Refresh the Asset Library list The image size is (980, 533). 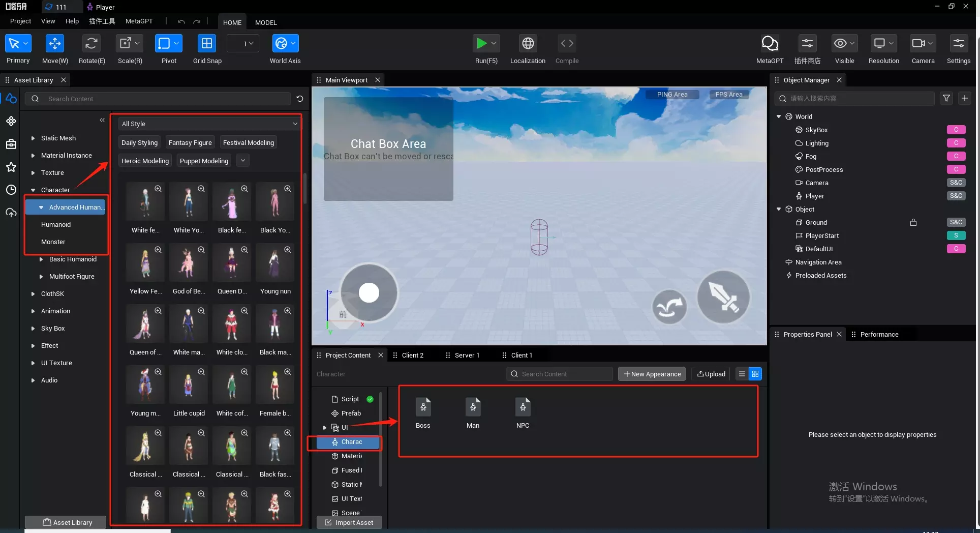pyautogui.click(x=300, y=99)
